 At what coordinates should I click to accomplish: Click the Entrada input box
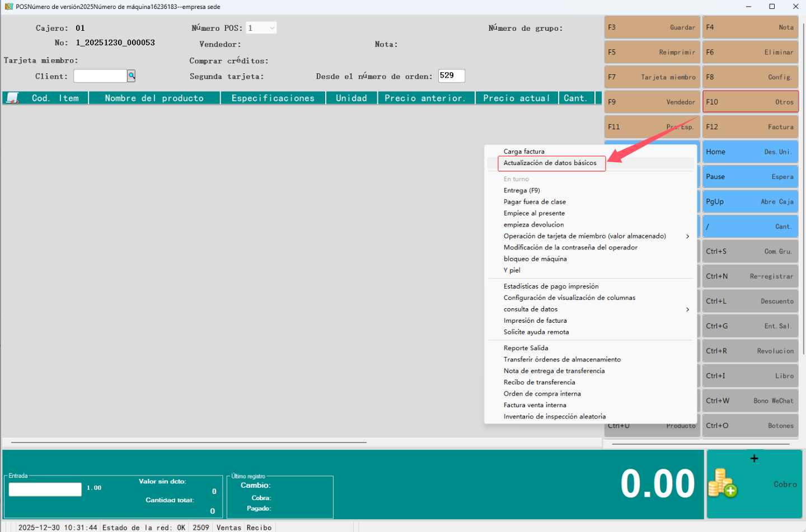pyautogui.click(x=45, y=489)
